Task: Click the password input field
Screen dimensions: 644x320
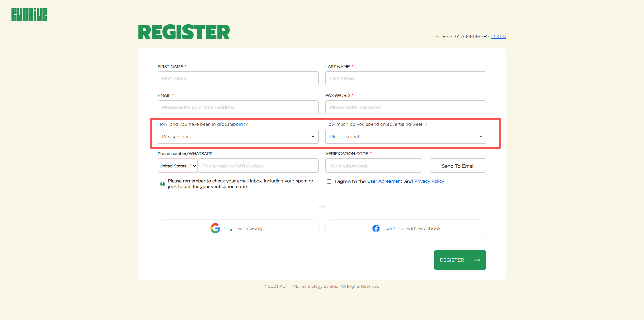Action: pyautogui.click(x=406, y=107)
